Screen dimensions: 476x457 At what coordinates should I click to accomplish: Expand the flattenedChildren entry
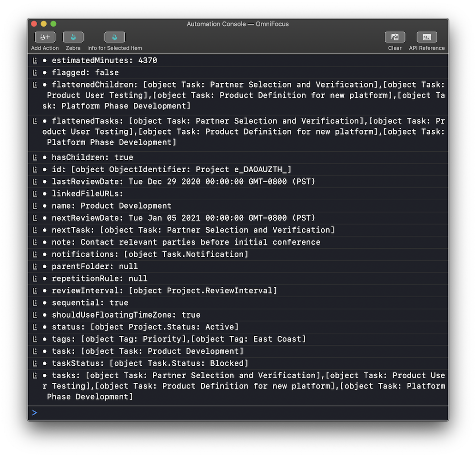[x=35, y=85]
